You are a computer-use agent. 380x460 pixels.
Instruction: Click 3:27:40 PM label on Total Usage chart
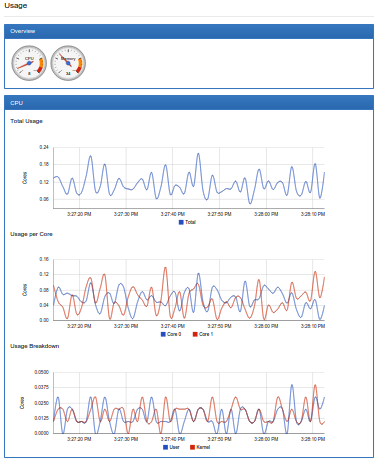[173, 214]
